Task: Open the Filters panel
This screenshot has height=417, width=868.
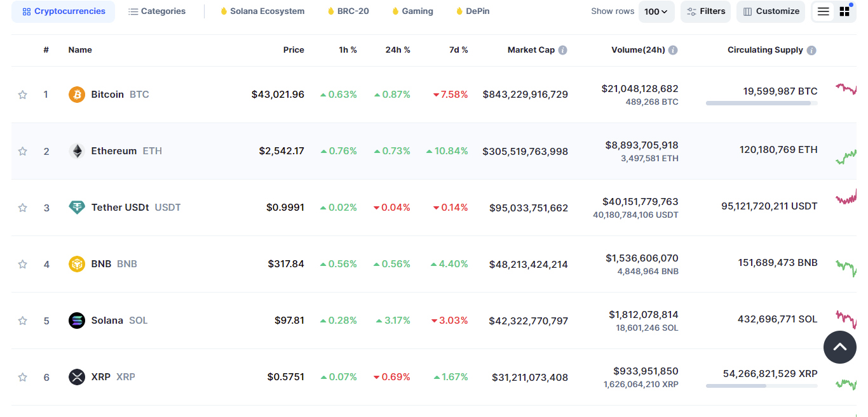Action: [705, 11]
